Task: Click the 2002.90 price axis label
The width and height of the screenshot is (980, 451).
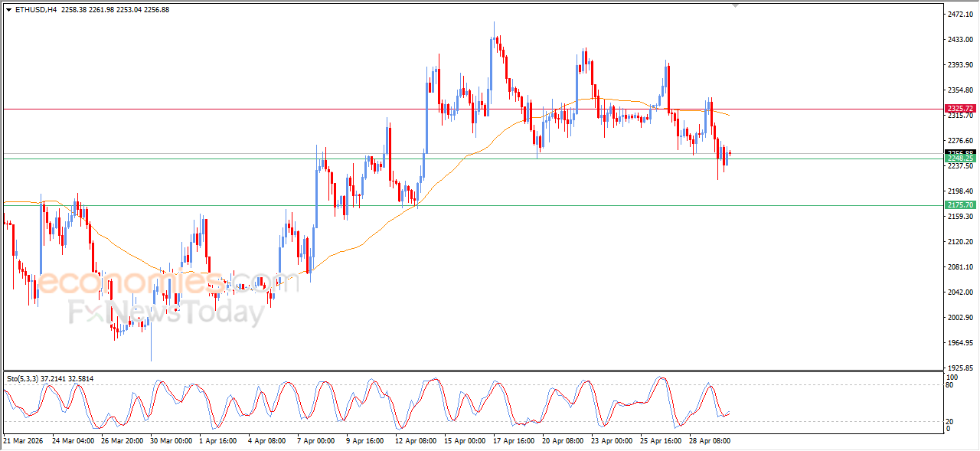Action: (x=960, y=318)
